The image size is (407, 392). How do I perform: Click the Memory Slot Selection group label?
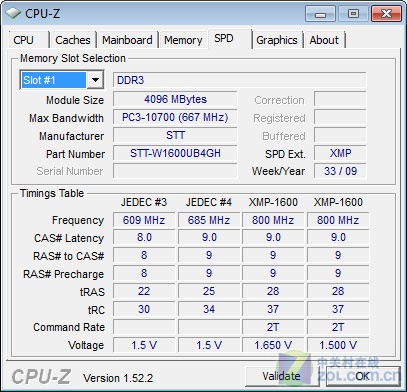pyautogui.click(x=73, y=58)
